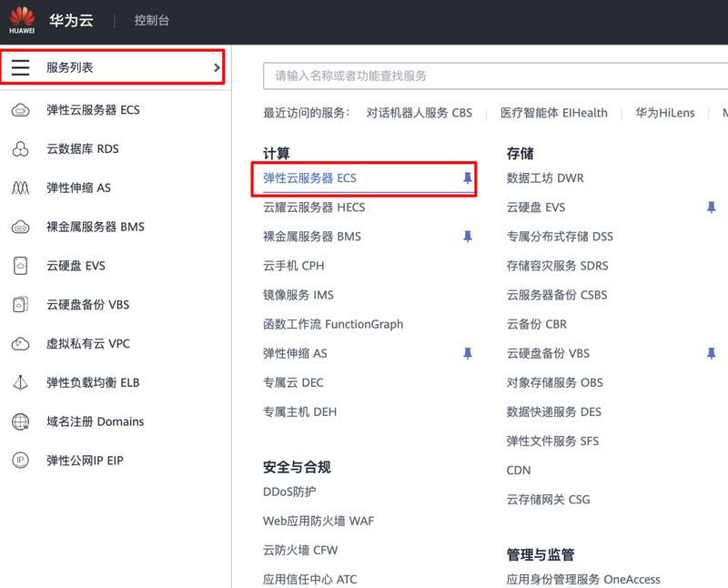
Task: Open 应用身份管理服务 OneAccess link
Action: point(583,580)
